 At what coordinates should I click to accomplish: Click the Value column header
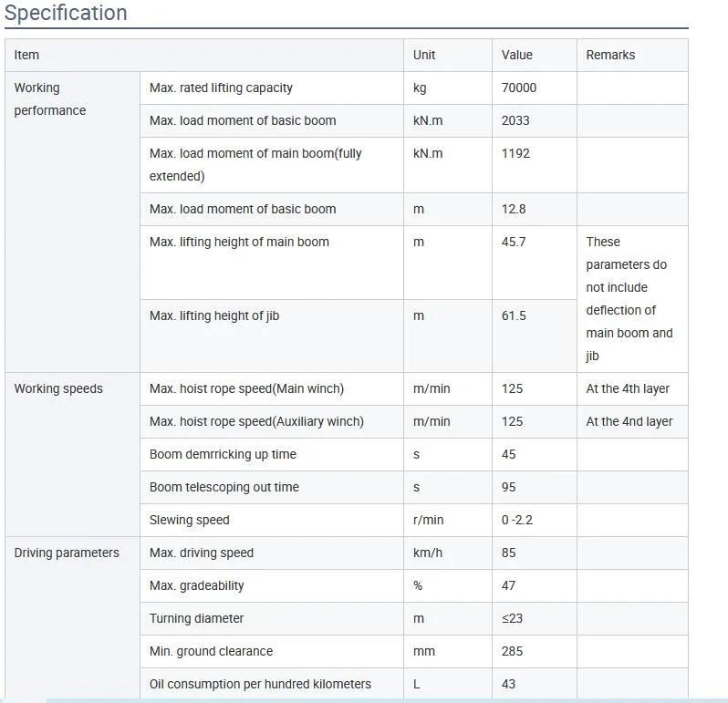click(x=535, y=56)
